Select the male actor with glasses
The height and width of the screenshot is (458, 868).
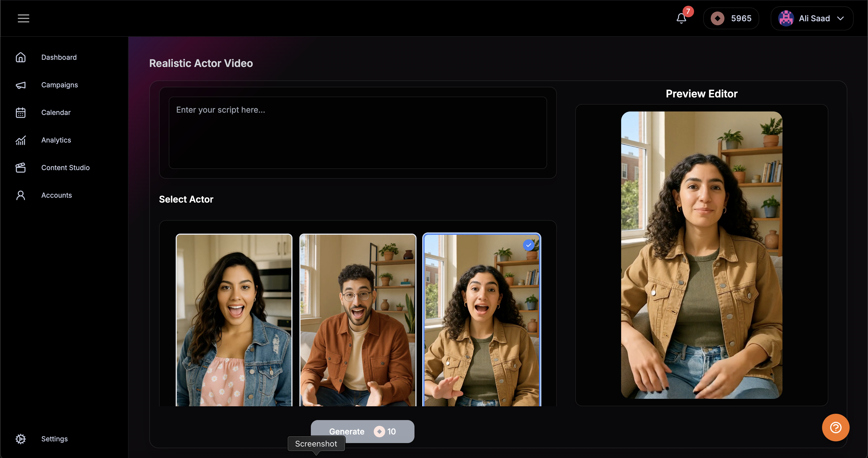point(358,320)
